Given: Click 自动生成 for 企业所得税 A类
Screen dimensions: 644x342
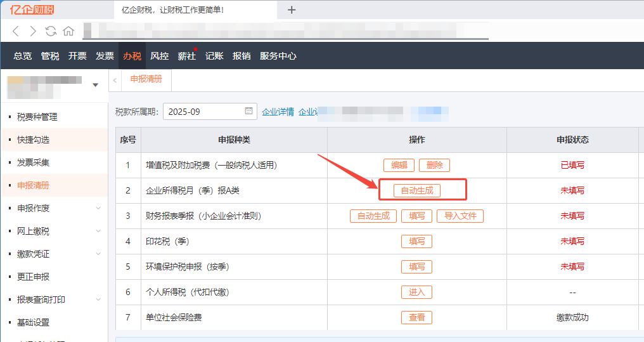Looking at the screenshot, I should tap(416, 190).
